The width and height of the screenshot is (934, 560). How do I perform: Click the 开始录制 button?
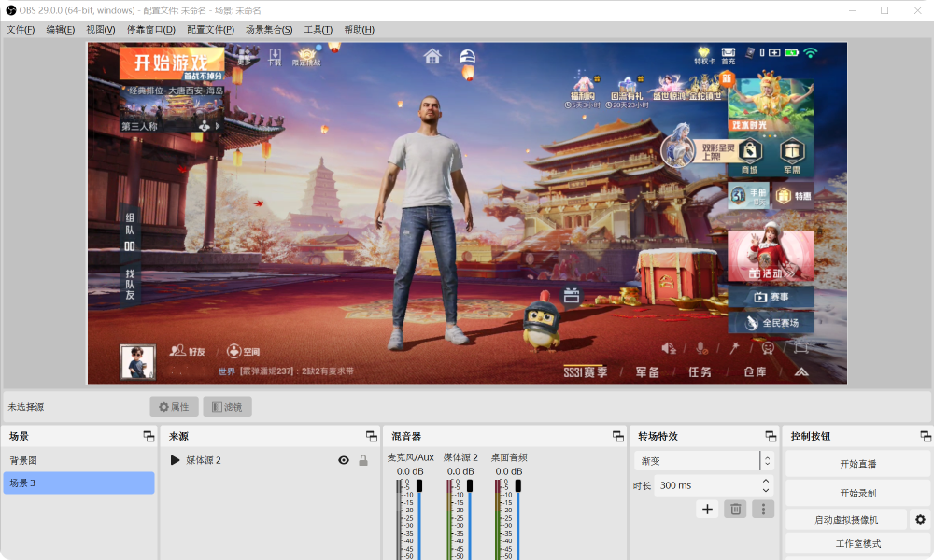pos(857,493)
